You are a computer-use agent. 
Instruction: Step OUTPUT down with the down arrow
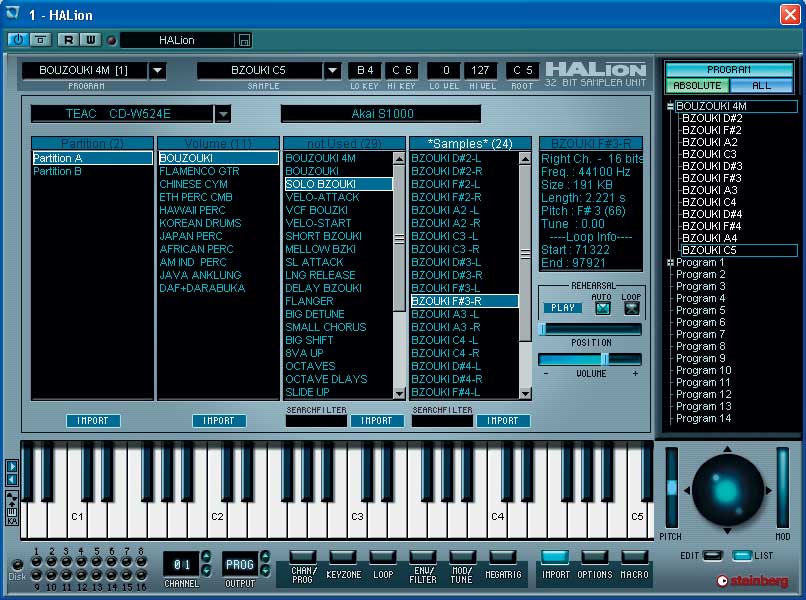click(x=265, y=570)
